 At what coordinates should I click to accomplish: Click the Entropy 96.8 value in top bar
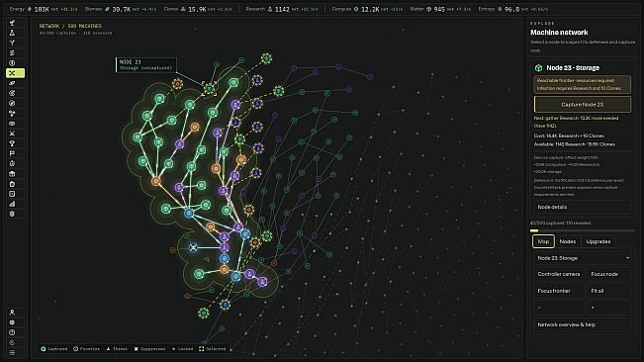coord(511,9)
